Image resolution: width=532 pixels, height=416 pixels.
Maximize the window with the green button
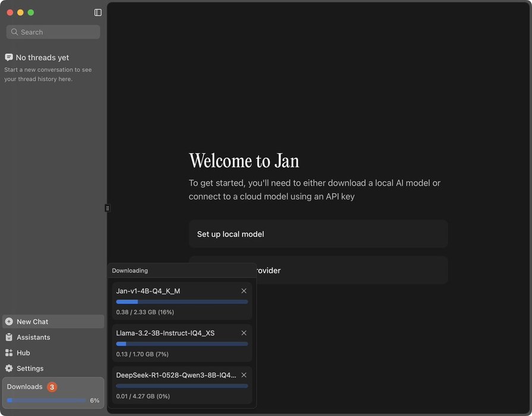click(31, 12)
